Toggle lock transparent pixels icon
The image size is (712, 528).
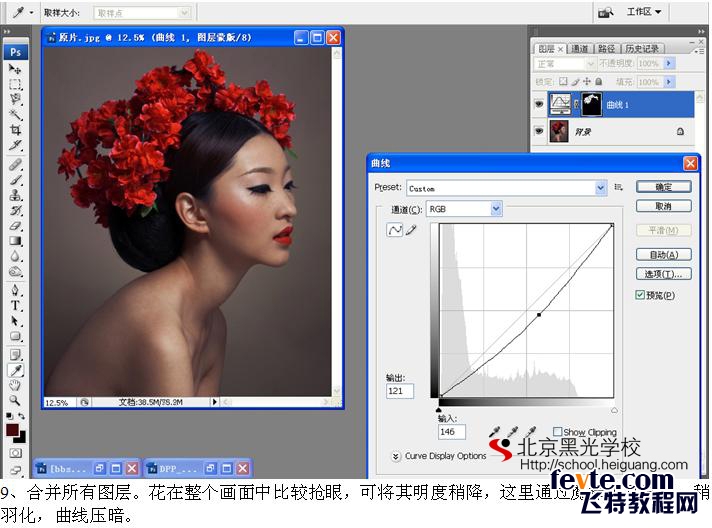tap(563, 81)
